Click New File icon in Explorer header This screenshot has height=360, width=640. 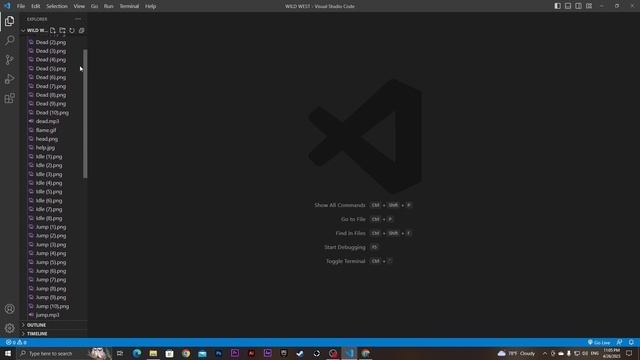tap(53, 31)
